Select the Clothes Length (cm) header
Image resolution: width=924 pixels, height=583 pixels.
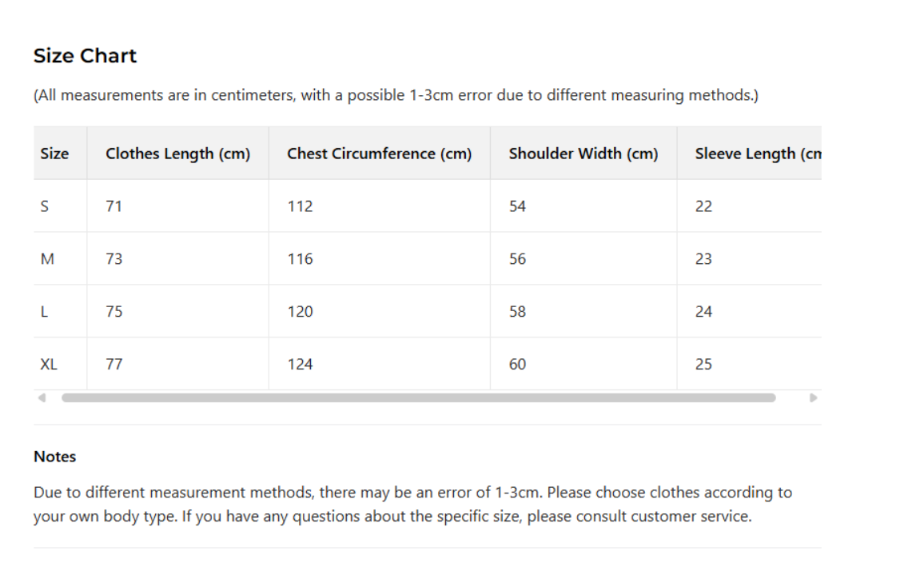tap(177, 154)
